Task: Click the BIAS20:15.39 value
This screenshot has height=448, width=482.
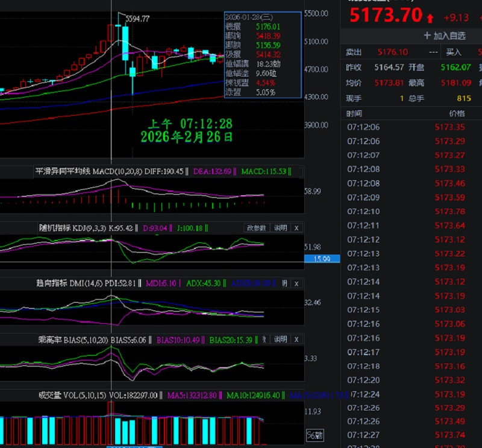Action: (231, 340)
